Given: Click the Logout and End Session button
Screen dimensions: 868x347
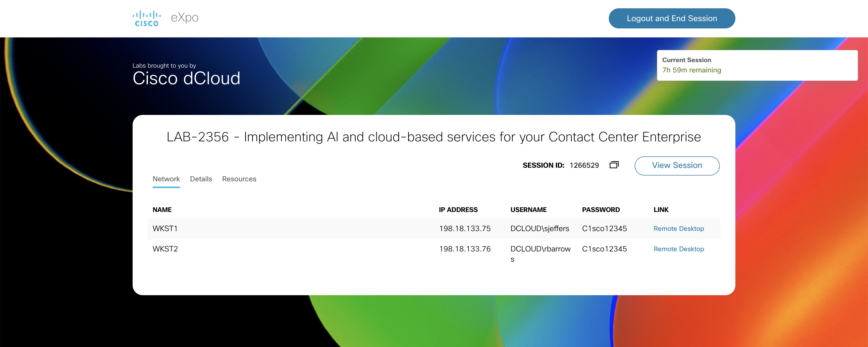Looking at the screenshot, I should [672, 19].
